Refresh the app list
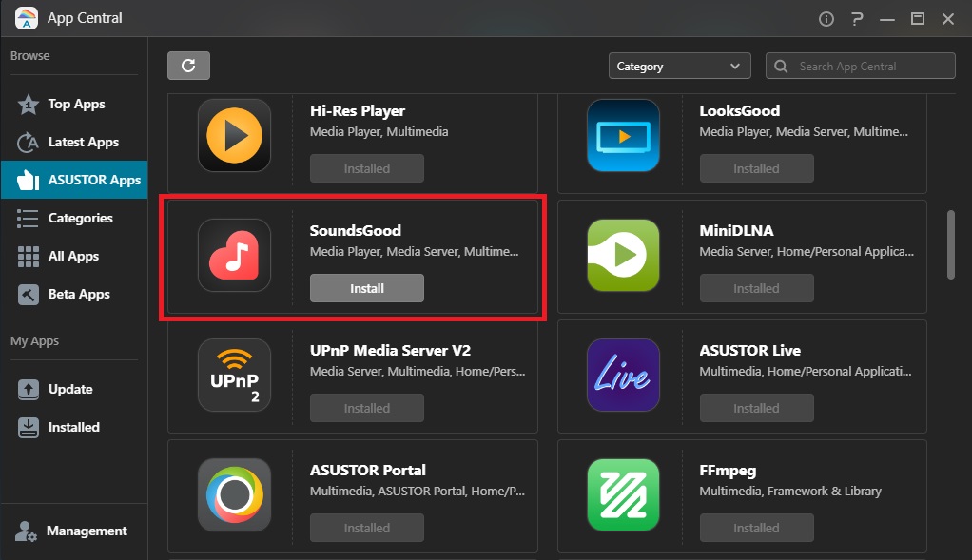Image resolution: width=972 pixels, height=560 pixels. (x=188, y=66)
